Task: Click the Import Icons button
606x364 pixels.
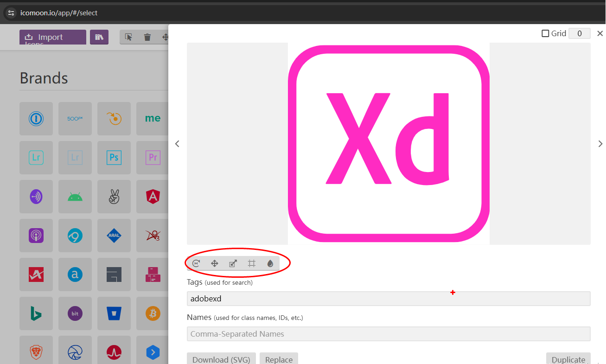Action: 53,37
